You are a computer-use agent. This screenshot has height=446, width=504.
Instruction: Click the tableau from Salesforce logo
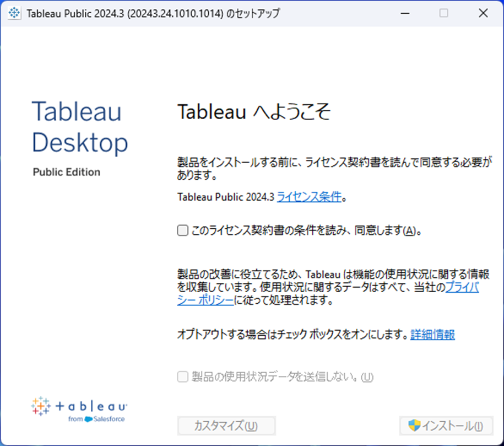tap(79, 409)
